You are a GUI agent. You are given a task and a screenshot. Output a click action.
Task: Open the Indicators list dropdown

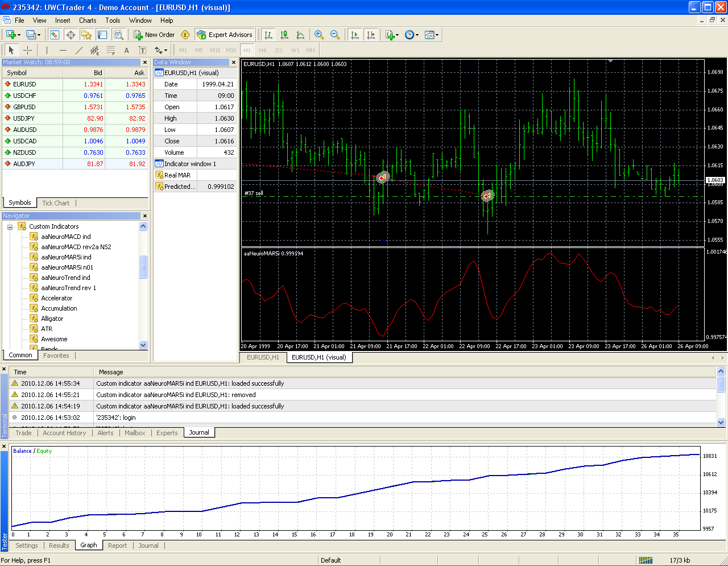pos(392,35)
